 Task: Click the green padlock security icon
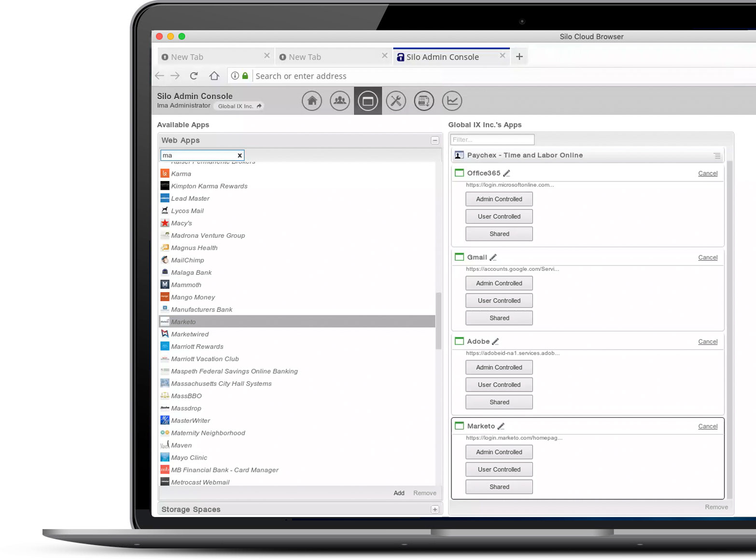[x=245, y=76]
